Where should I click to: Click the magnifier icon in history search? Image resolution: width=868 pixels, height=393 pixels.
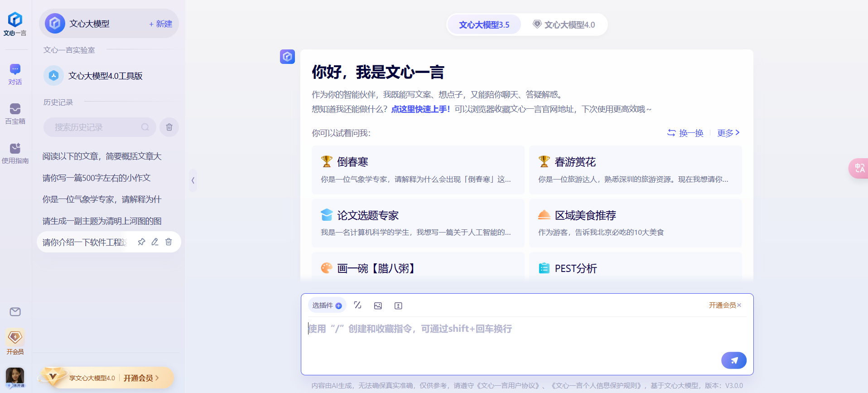(x=145, y=127)
